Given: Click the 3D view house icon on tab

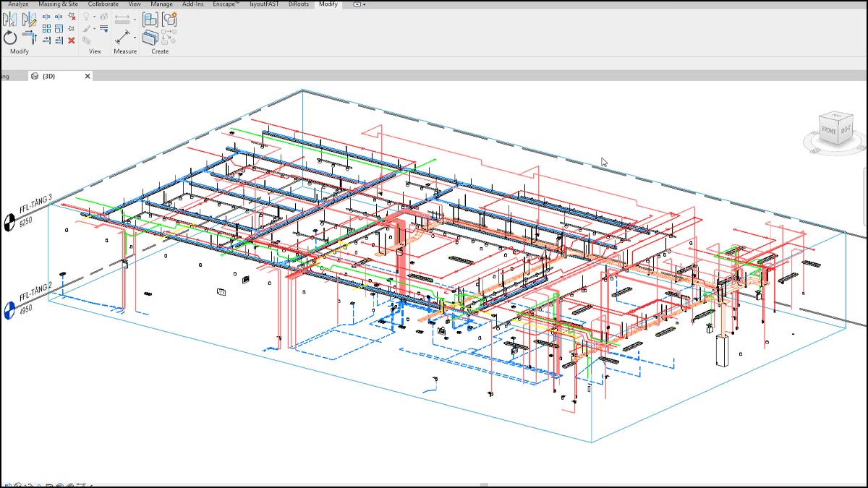Looking at the screenshot, I should pos(35,76).
